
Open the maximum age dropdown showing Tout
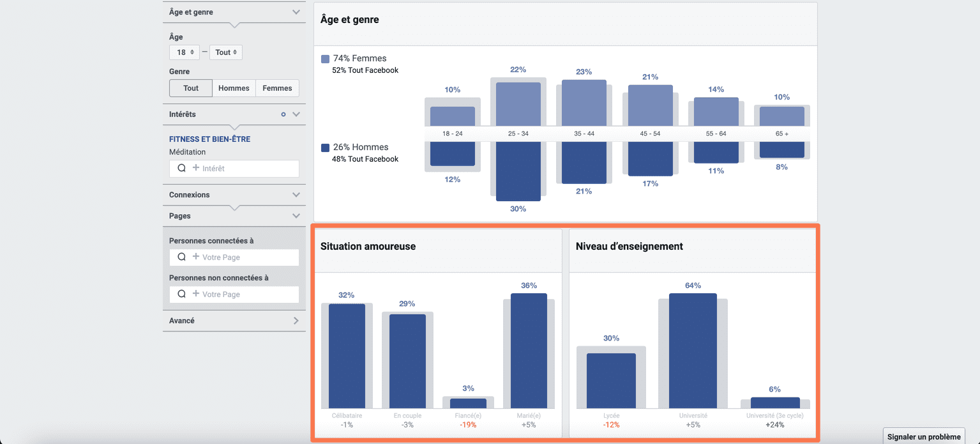coord(226,52)
